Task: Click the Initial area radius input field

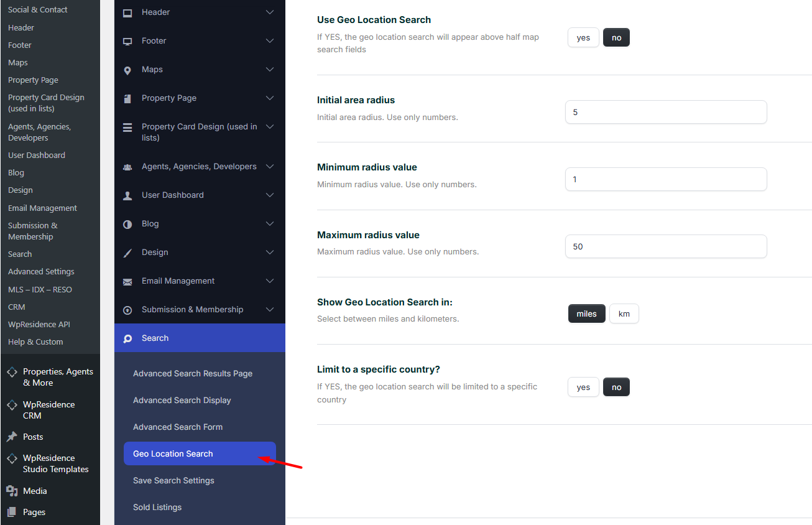Action: pyautogui.click(x=665, y=113)
